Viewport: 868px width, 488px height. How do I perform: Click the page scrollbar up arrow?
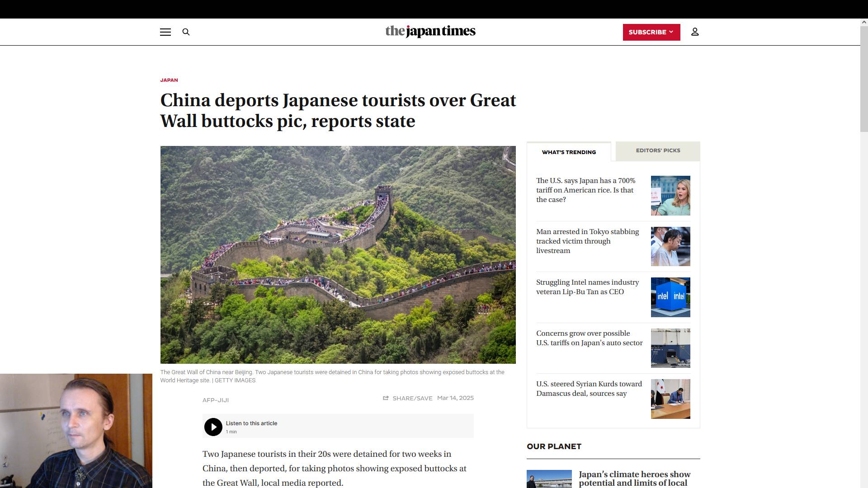(864, 22)
